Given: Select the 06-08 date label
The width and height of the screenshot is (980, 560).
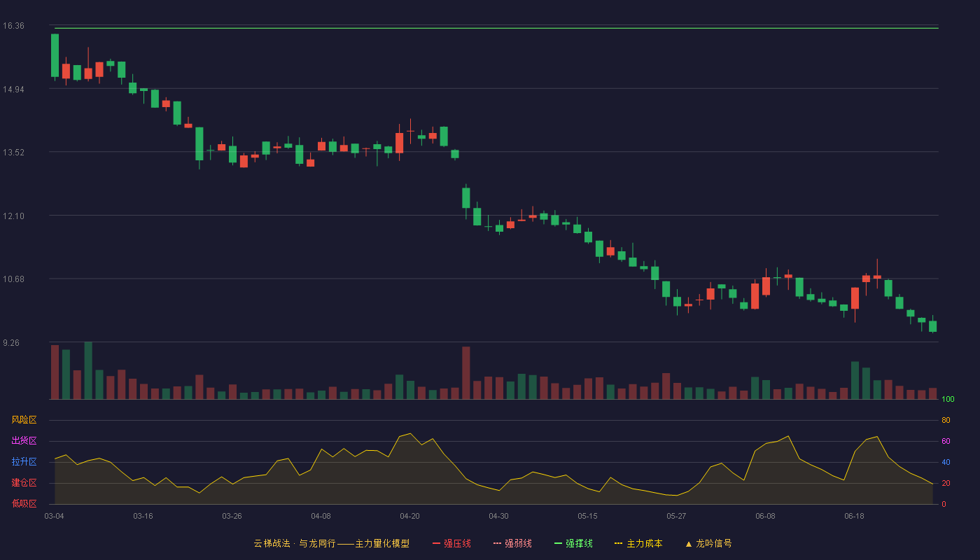Looking at the screenshot, I should pyautogui.click(x=766, y=516).
